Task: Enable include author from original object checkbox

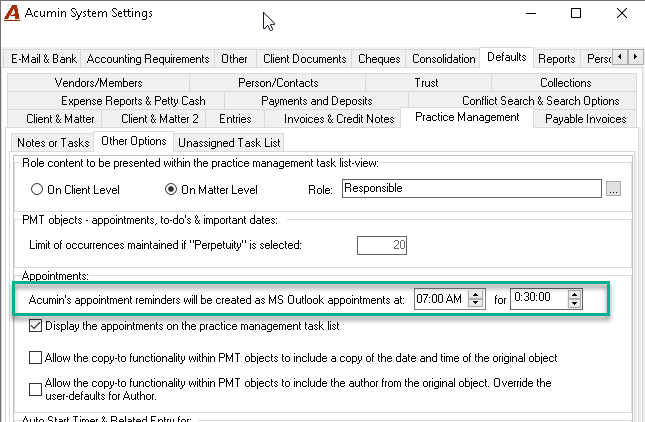Action: (x=35, y=389)
